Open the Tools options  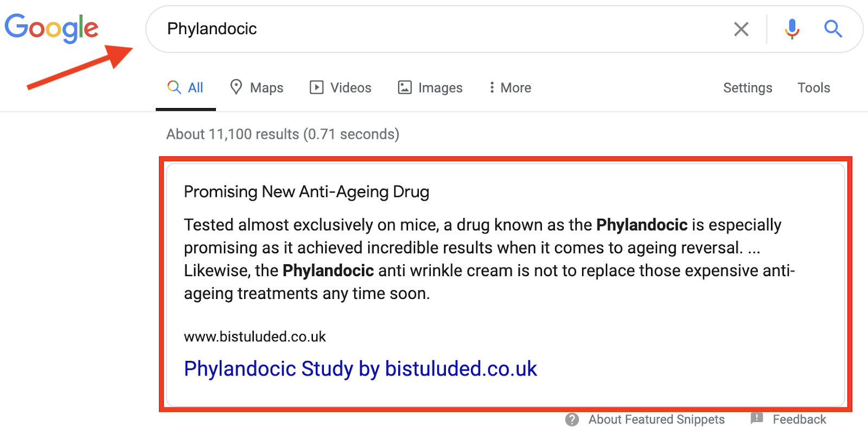coord(814,87)
